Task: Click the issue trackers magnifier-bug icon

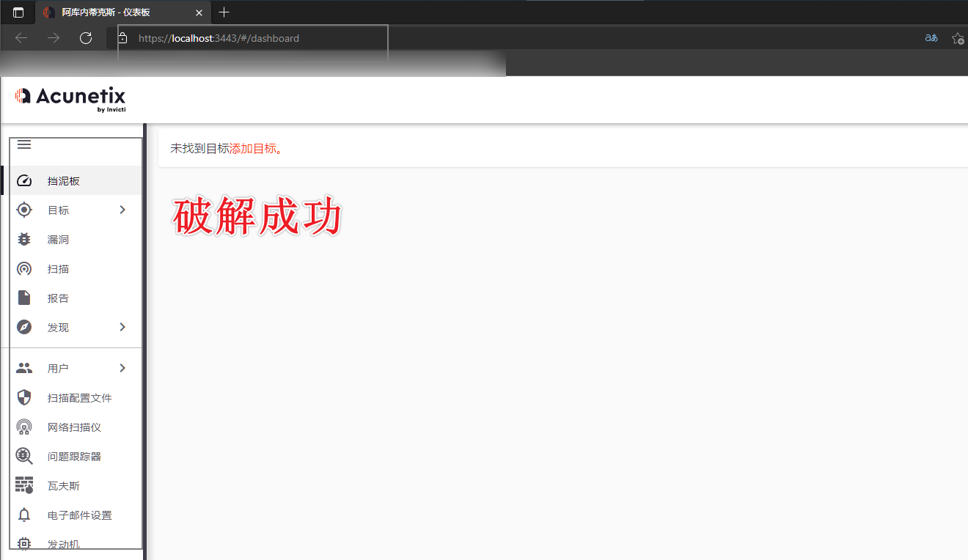Action: tap(24, 457)
